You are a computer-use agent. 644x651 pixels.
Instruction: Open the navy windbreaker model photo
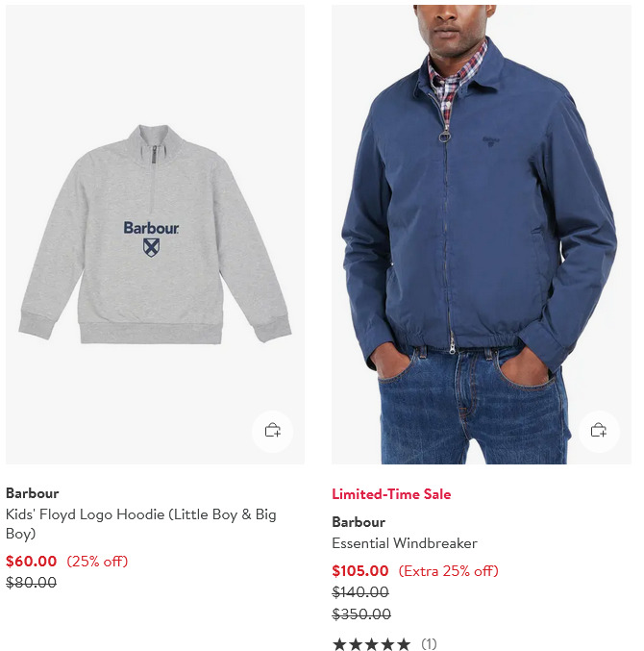[482, 235]
